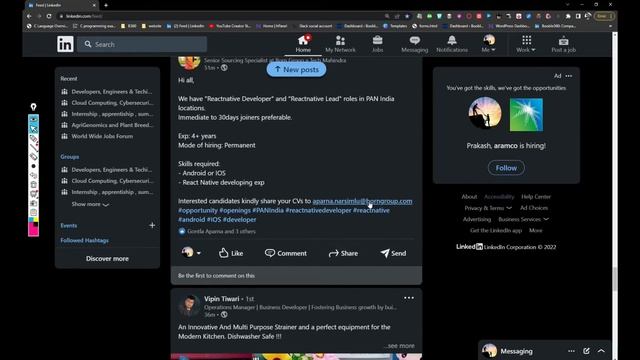This screenshot has height=360, width=640.
Task: Click the page vertical scrollbar thumb
Action: point(615,279)
